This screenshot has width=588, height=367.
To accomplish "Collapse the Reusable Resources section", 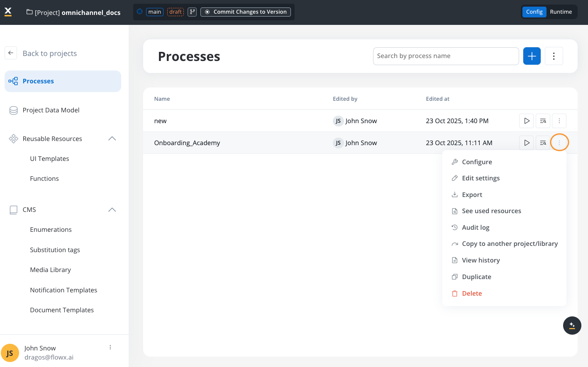I will 112,139.
